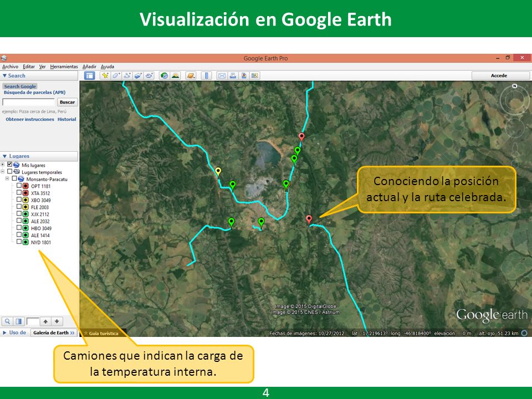The image size is (532, 399).
Task: Check the ALE 2032 checkbox
Action: pyautogui.click(x=19, y=221)
